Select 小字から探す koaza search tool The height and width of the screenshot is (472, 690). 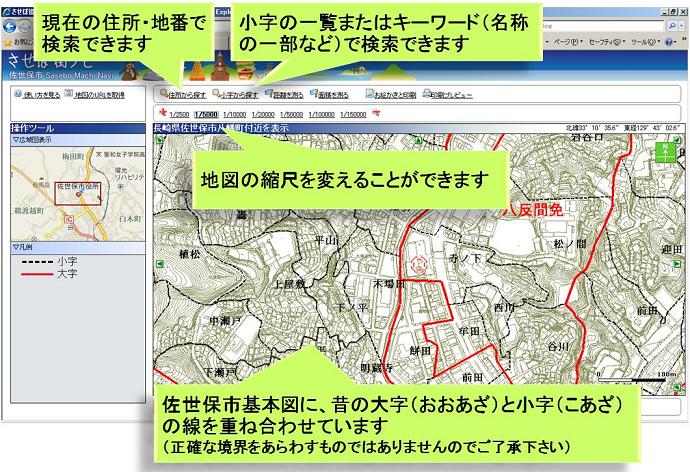(235, 94)
